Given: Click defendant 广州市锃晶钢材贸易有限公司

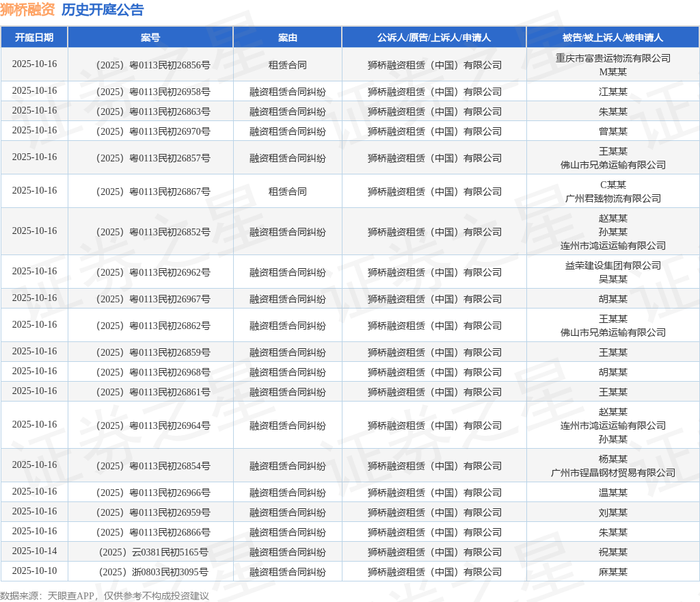Looking at the screenshot, I should pyautogui.click(x=613, y=473).
